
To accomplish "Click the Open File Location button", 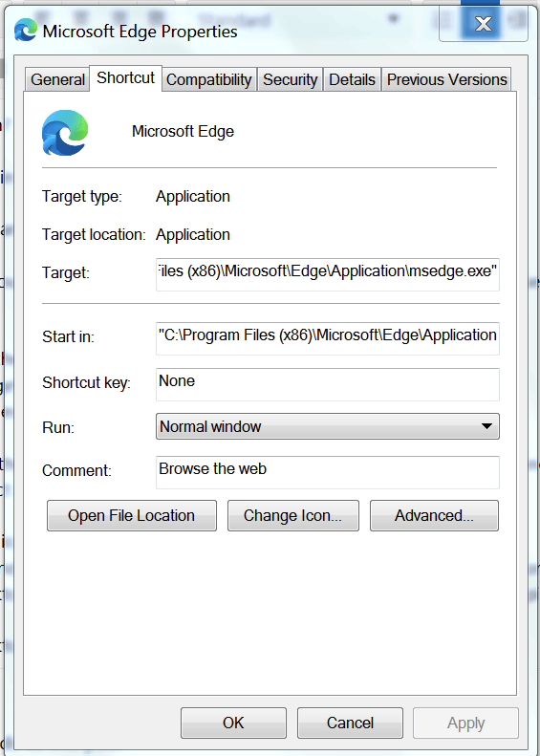I will click(132, 515).
